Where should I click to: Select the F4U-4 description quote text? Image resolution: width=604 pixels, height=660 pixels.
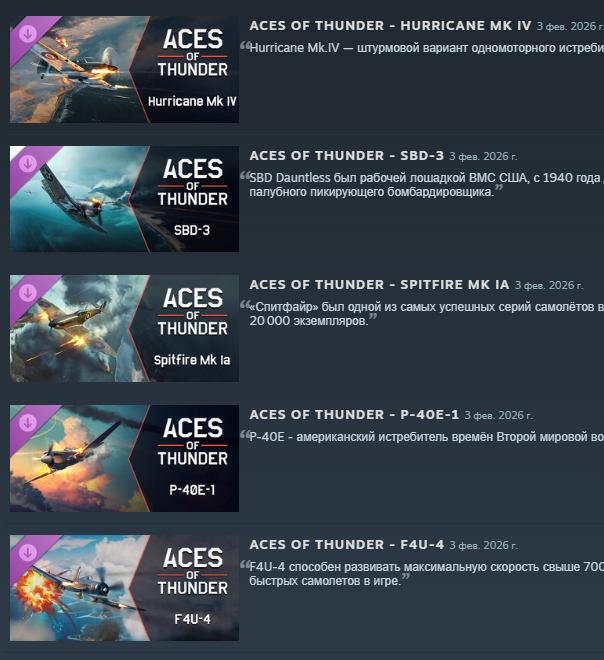[426, 574]
